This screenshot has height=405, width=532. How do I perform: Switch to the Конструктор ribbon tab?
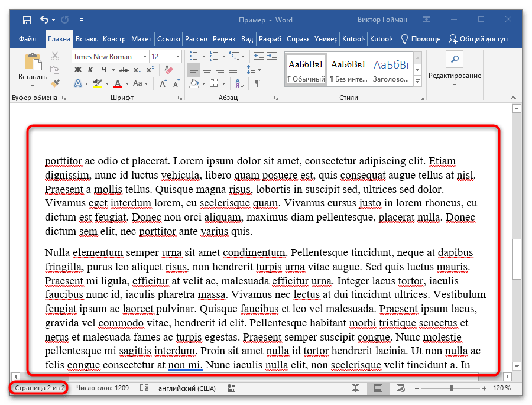[x=114, y=38]
